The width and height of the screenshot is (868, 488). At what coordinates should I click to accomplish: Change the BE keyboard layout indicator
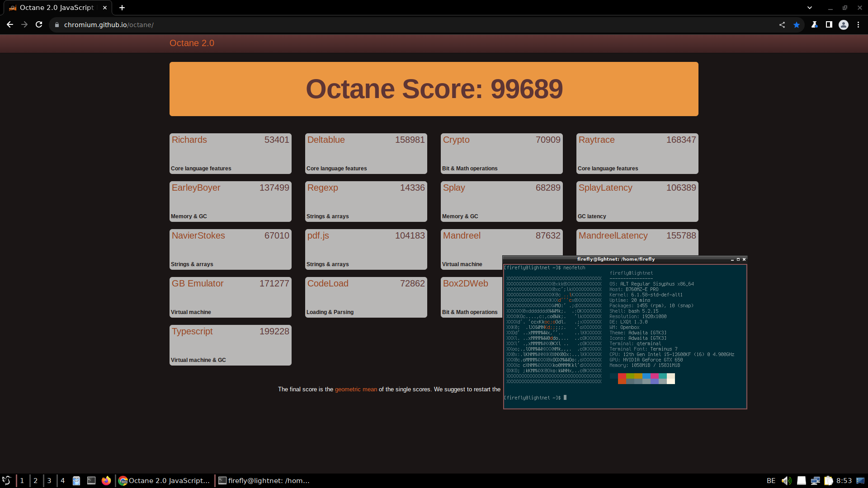click(771, 481)
